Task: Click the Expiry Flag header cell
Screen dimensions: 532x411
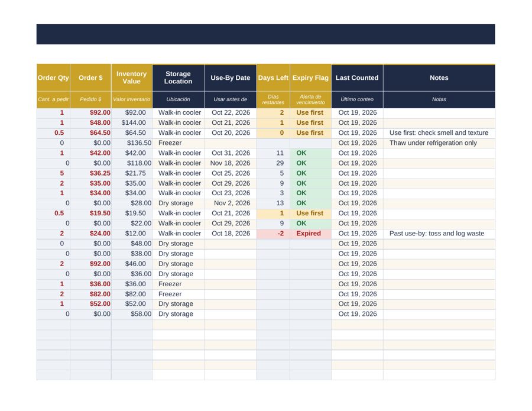Action: coord(310,77)
